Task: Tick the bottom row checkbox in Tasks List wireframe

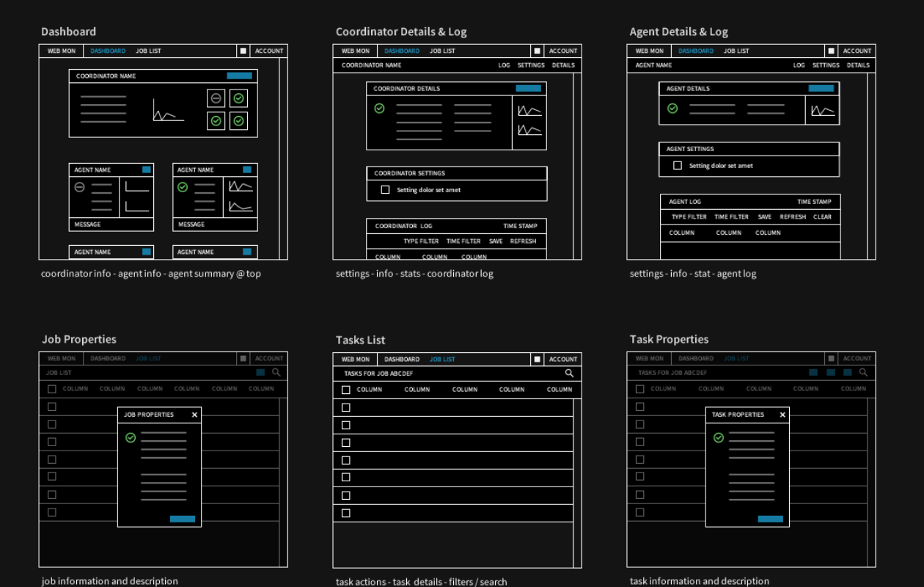Action: tap(346, 514)
